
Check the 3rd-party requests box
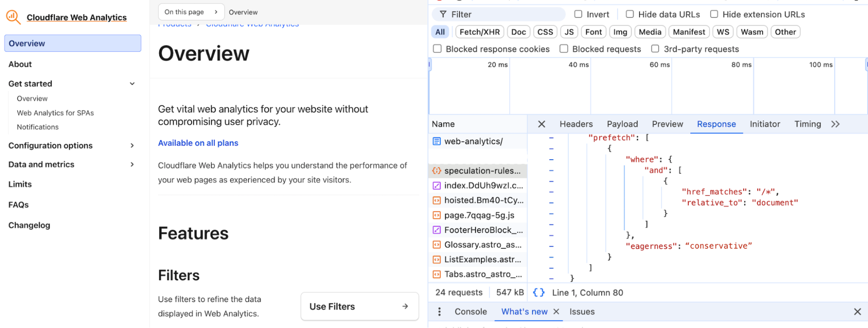655,49
